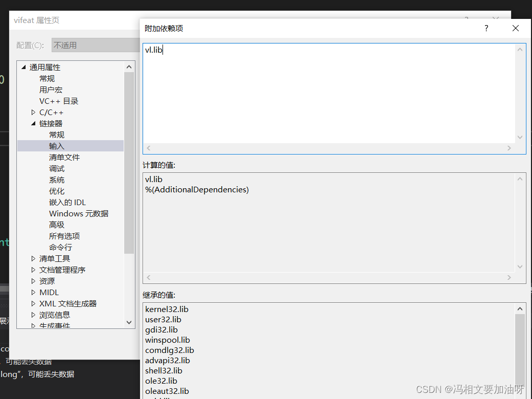
Task: Click gdi32.lib in inherited values
Action: click(x=161, y=330)
